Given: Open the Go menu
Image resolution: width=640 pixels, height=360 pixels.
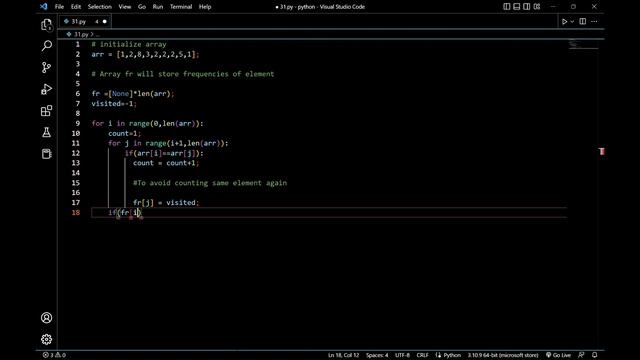Looking at the screenshot, I should 142,7.
